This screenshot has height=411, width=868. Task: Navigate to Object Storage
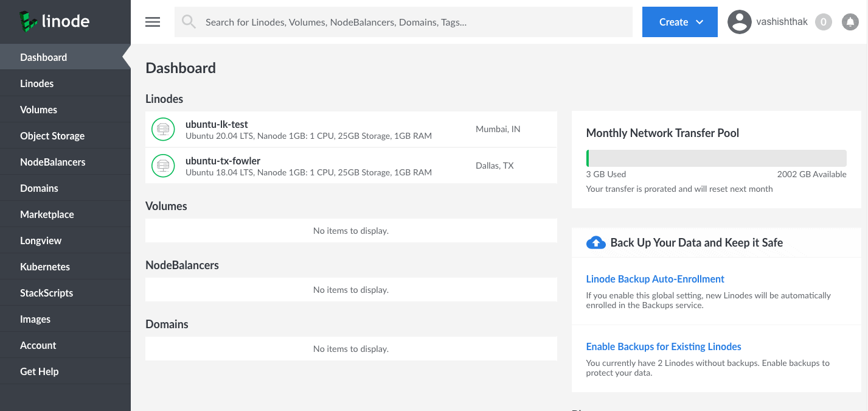[65, 136]
